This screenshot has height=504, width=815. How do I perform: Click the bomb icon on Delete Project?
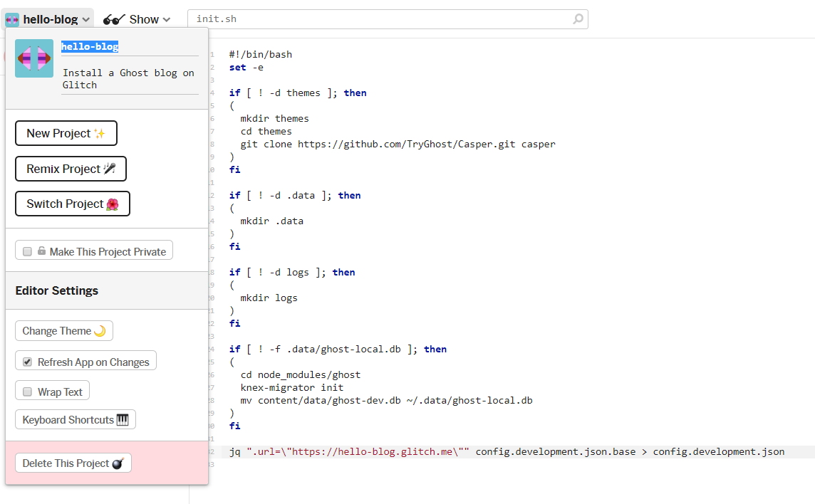coord(118,463)
